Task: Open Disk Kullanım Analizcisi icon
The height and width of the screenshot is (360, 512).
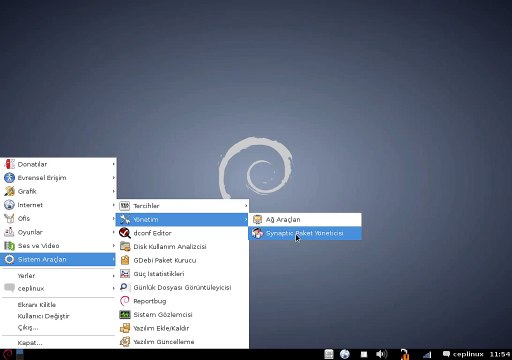Action: (125, 247)
